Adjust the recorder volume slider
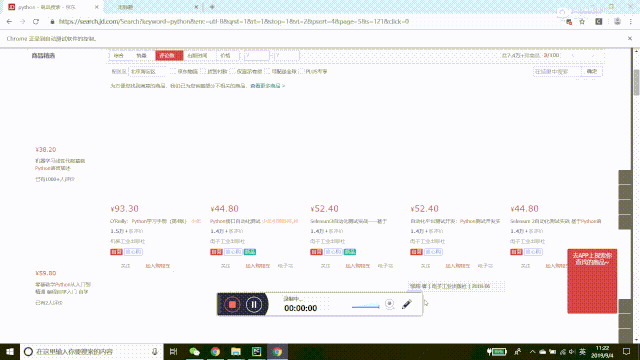The image size is (640, 360). tap(366, 306)
